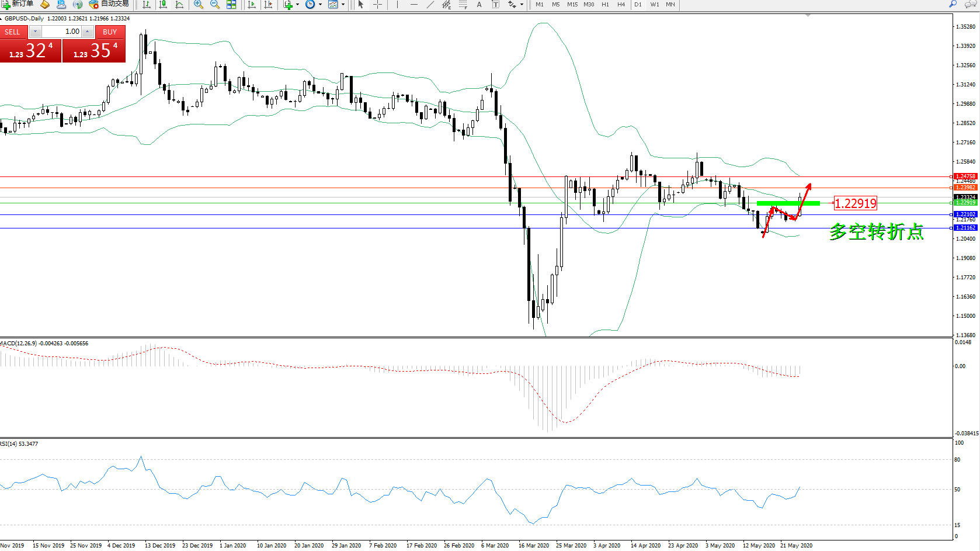Toggle chart shift from right edge

268,5
